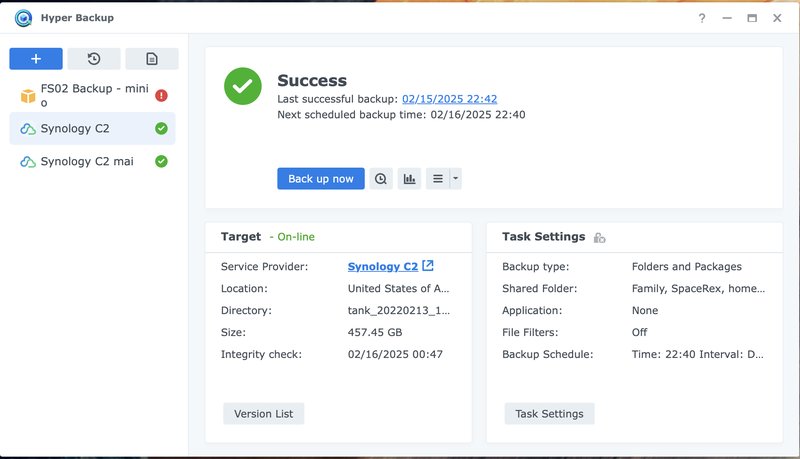Click lock icon next to Task Settings heading
Screen dimensions: 800x459
pos(599,238)
